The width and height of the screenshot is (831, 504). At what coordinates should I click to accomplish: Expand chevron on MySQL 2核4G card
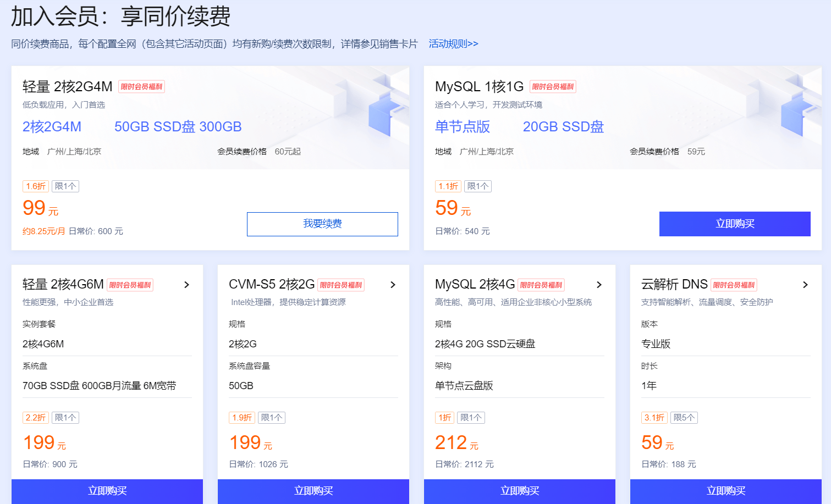coord(599,285)
